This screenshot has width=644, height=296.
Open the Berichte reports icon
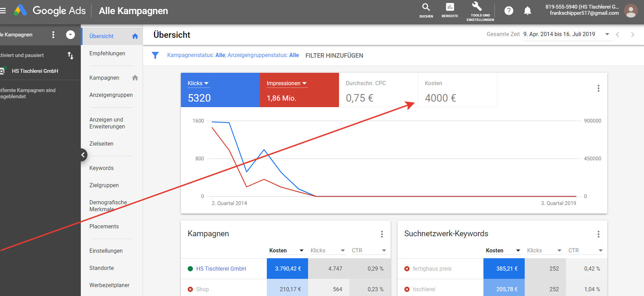point(450,10)
